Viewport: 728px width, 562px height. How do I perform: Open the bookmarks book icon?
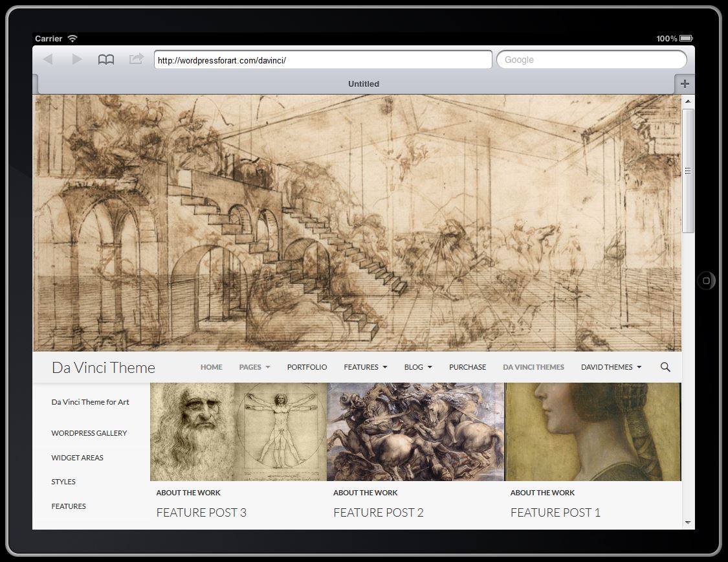[x=106, y=60]
